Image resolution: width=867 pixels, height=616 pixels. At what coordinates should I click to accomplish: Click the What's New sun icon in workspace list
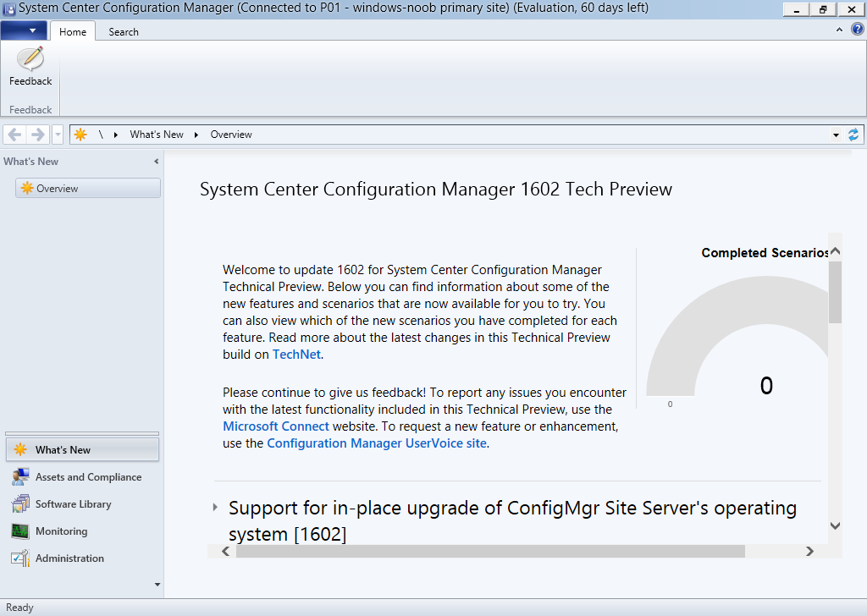pos(20,449)
